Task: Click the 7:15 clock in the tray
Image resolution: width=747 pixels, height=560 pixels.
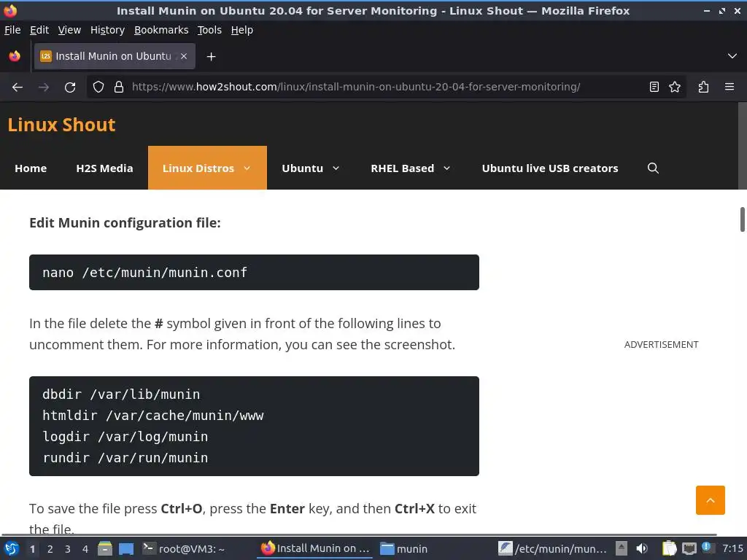Action: click(x=732, y=548)
